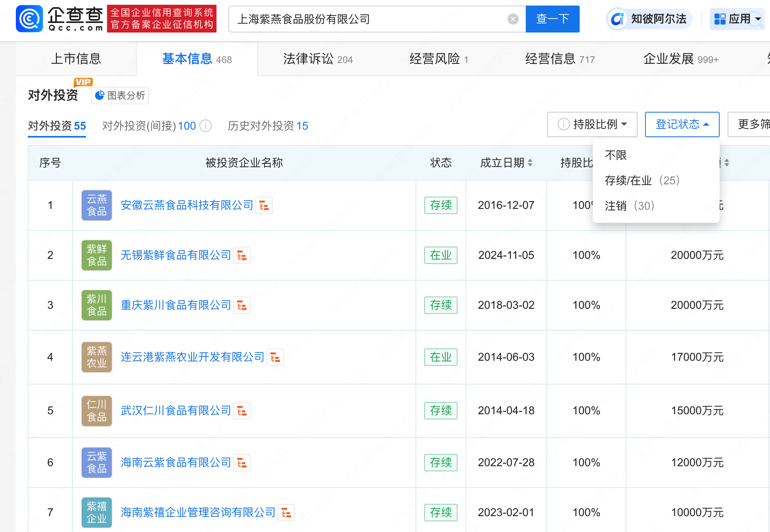The image size is (770, 532).
Task: Open 安徽云燕食品科技有限公司 company link
Action: pyautogui.click(x=187, y=205)
